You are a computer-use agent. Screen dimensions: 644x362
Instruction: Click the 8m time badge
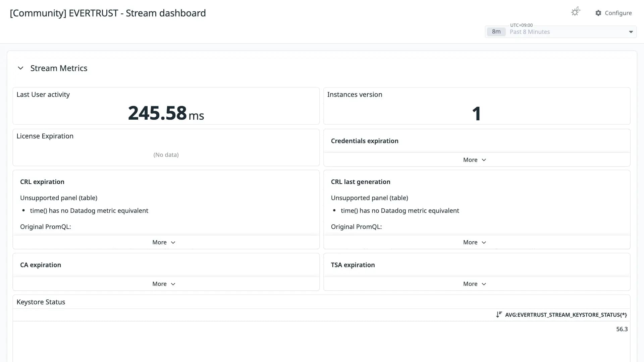[x=496, y=32]
